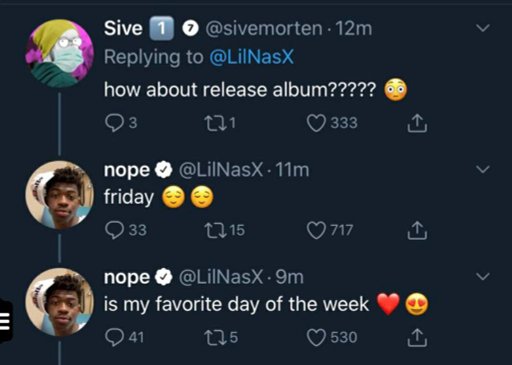512x365 pixels.
Task: Open the menu icon at left edge
Action: 6,321
